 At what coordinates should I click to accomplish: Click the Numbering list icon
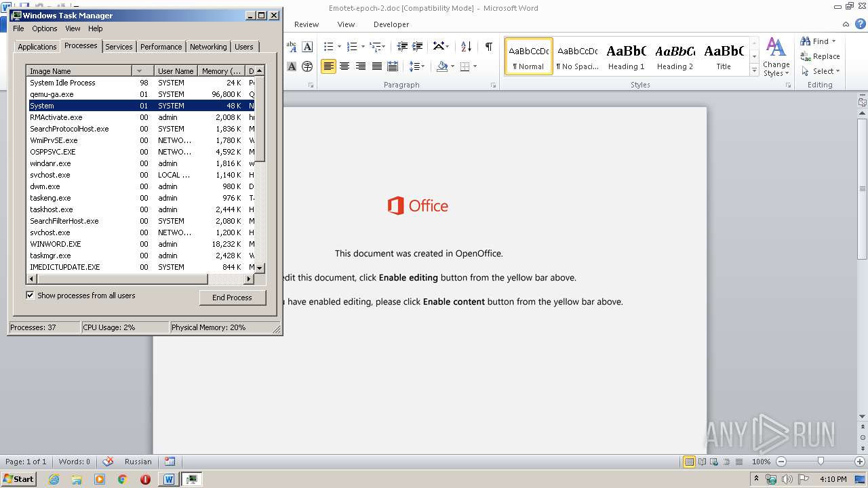352,46
